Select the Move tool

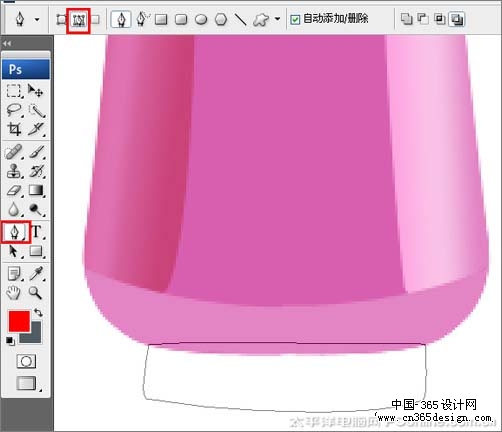[35, 91]
